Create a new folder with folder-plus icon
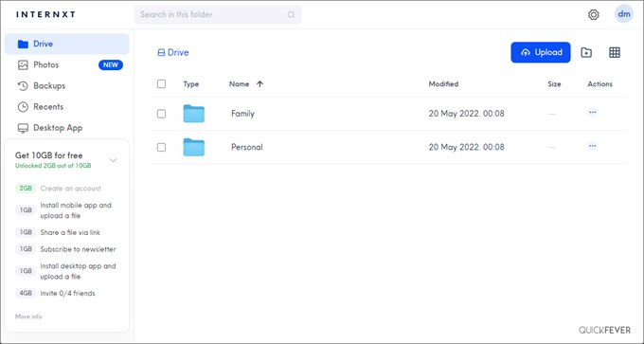Image resolution: width=644 pixels, height=344 pixels. (x=586, y=53)
